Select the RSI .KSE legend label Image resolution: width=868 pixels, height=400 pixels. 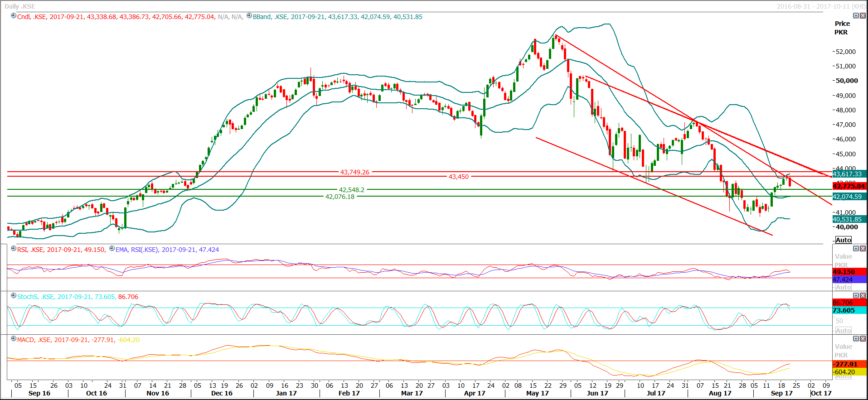pos(61,250)
